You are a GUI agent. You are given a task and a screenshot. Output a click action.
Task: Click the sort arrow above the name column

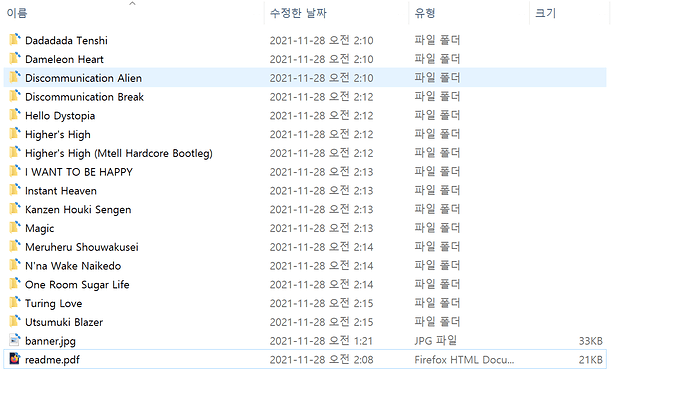132,4
